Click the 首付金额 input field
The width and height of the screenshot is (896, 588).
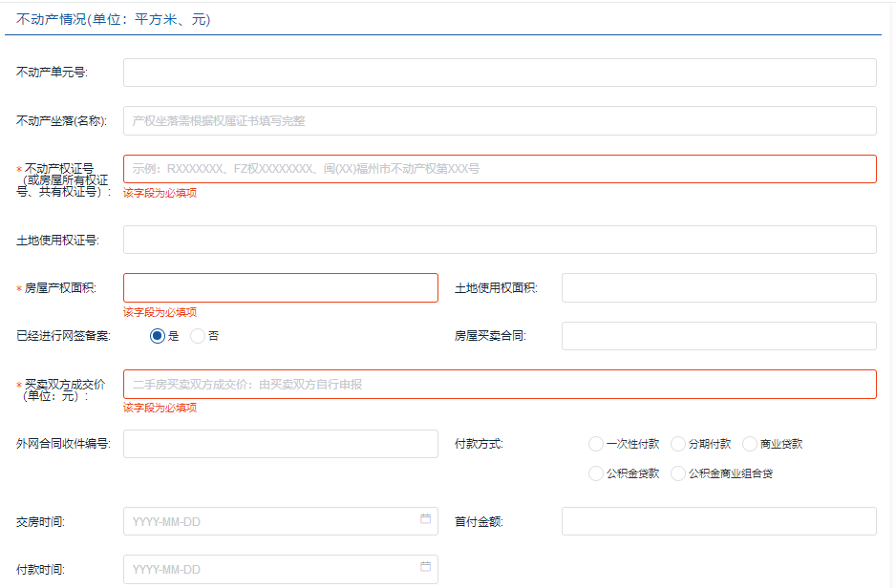point(718,521)
